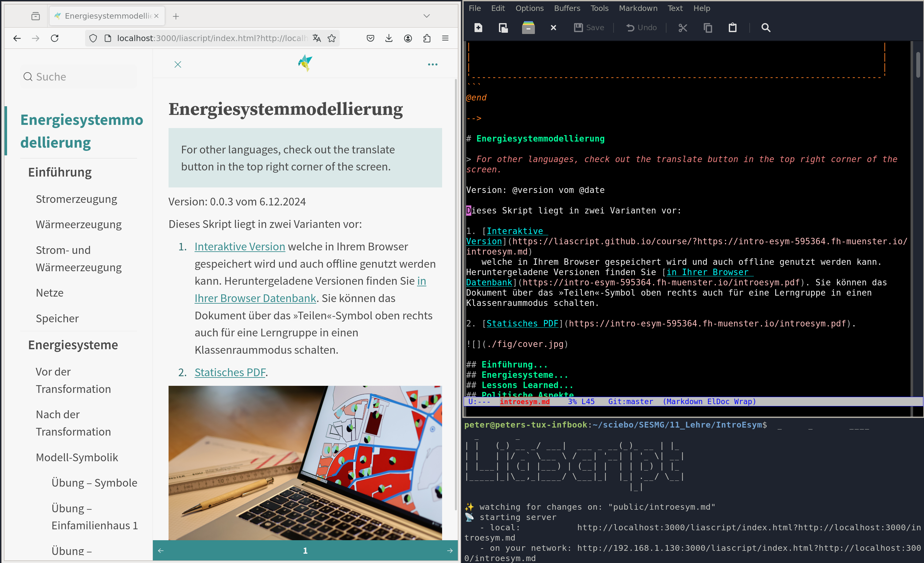Click introesym.md buffer name in mode line

525,402
